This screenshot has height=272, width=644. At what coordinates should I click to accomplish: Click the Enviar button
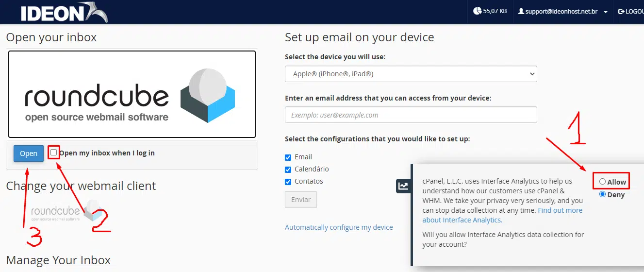[x=301, y=200]
